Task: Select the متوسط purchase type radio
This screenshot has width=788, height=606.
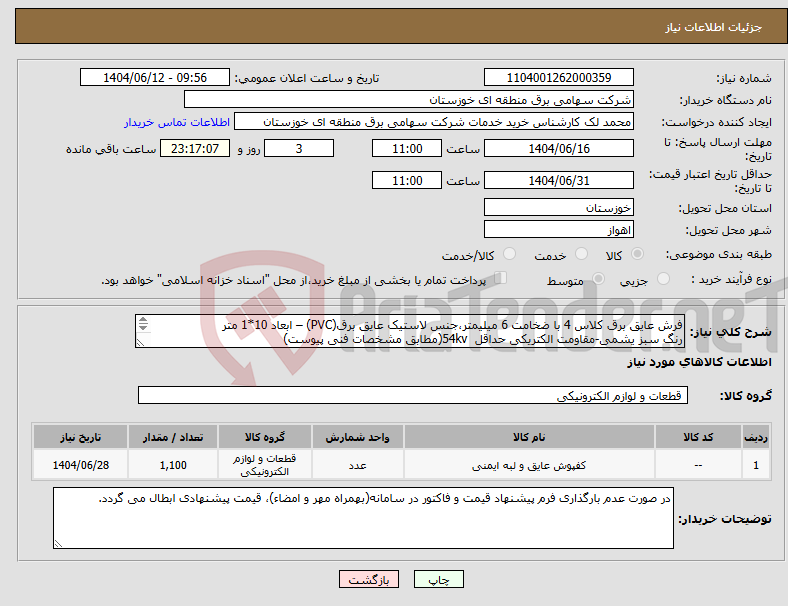Action: (x=598, y=279)
